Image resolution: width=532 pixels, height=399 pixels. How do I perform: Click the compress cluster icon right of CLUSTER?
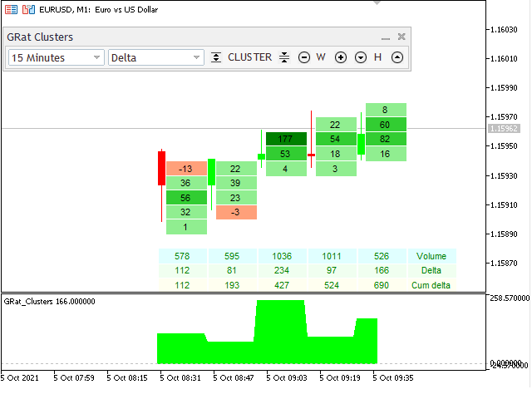284,57
